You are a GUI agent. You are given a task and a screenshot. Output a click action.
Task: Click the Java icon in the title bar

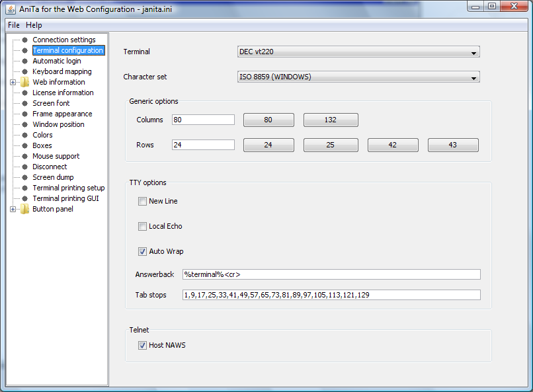pyautogui.click(x=11, y=7)
